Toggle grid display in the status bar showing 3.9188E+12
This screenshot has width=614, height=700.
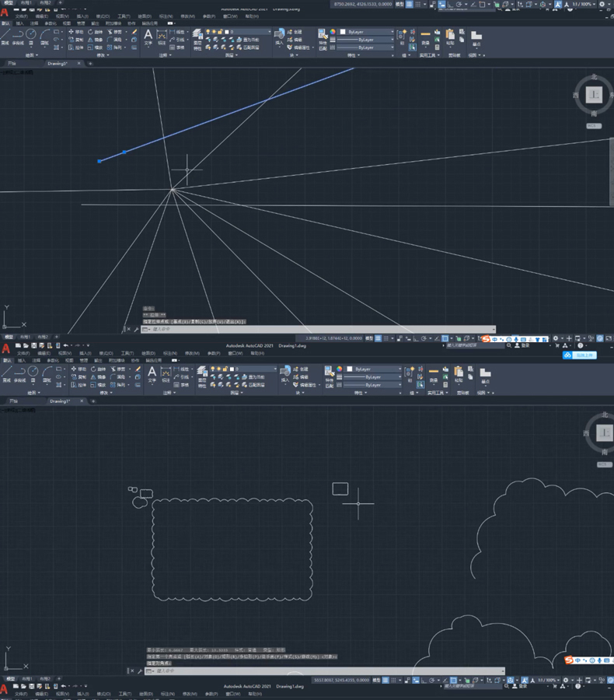(379, 338)
